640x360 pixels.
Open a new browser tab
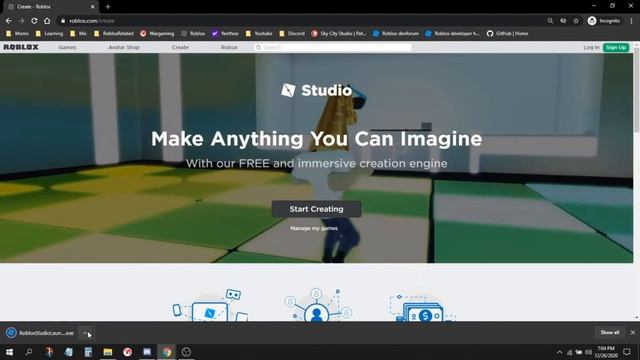coord(108,7)
